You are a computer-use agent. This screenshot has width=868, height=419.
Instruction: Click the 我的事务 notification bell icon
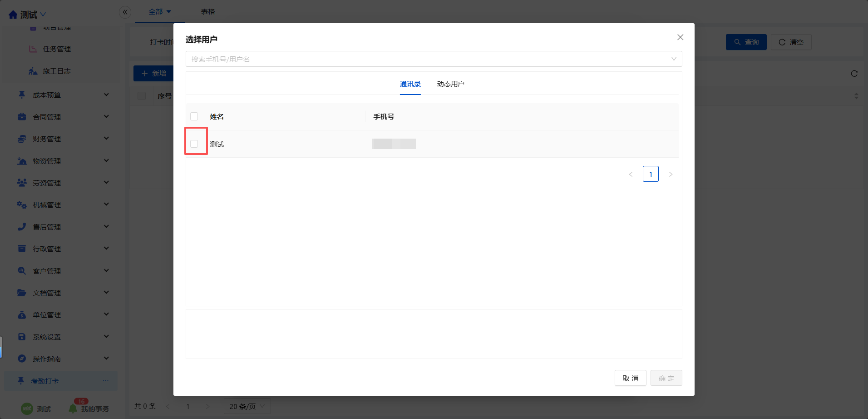click(73, 409)
